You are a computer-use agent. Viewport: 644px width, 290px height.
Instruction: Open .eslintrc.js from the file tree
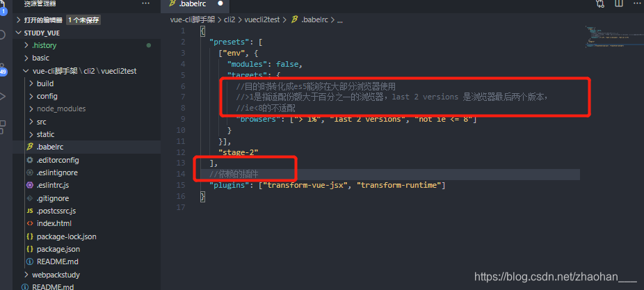point(53,185)
